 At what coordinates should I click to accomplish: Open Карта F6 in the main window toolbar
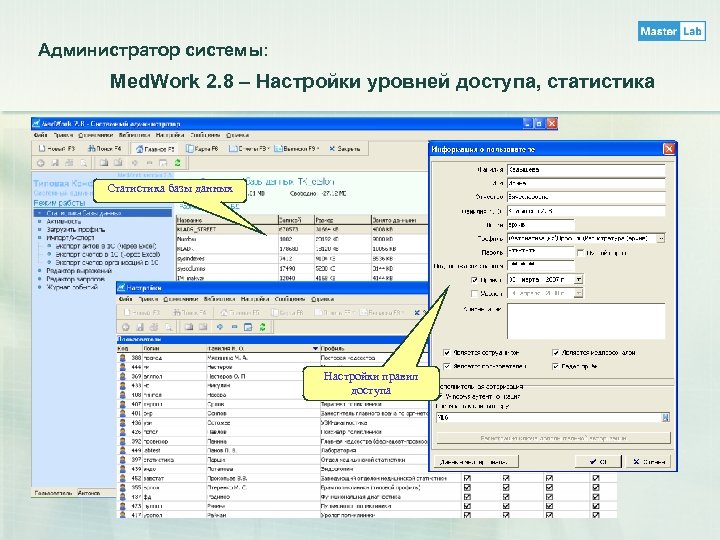click(202, 149)
